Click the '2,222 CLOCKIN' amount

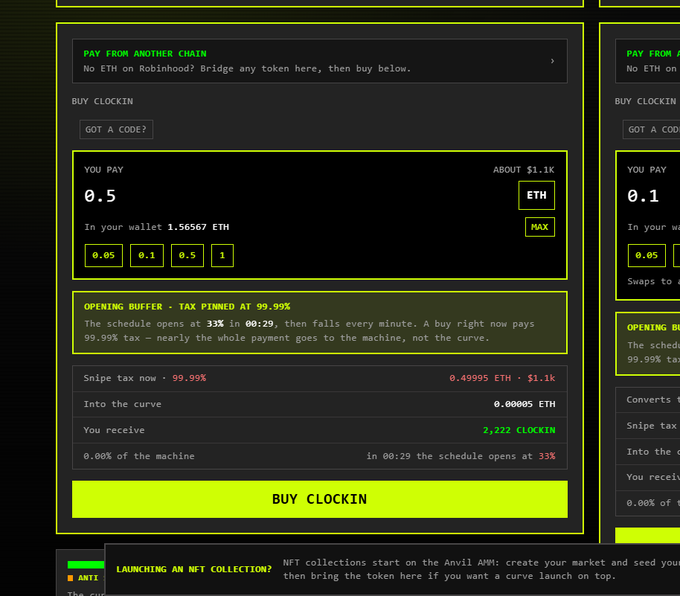pyautogui.click(x=519, y=430)
